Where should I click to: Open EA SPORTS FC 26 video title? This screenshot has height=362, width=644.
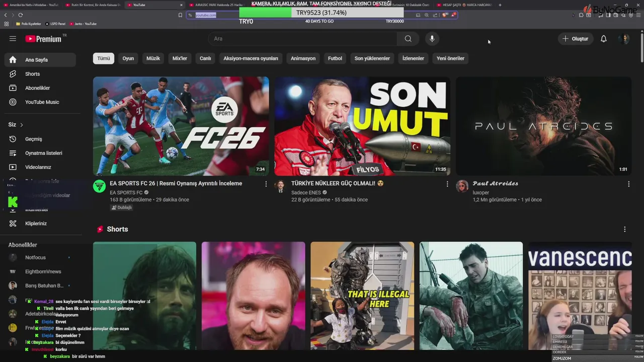pyautogui.click(x=176, y=184)
